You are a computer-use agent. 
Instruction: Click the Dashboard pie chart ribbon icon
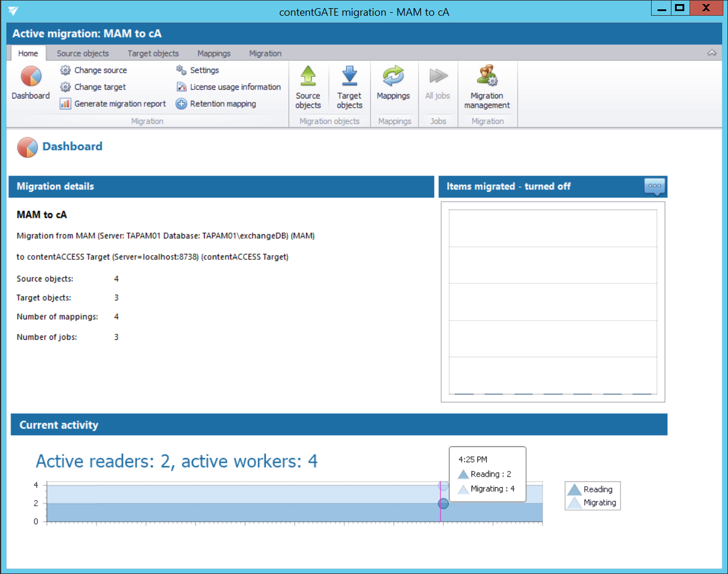[x=31, y=77]
